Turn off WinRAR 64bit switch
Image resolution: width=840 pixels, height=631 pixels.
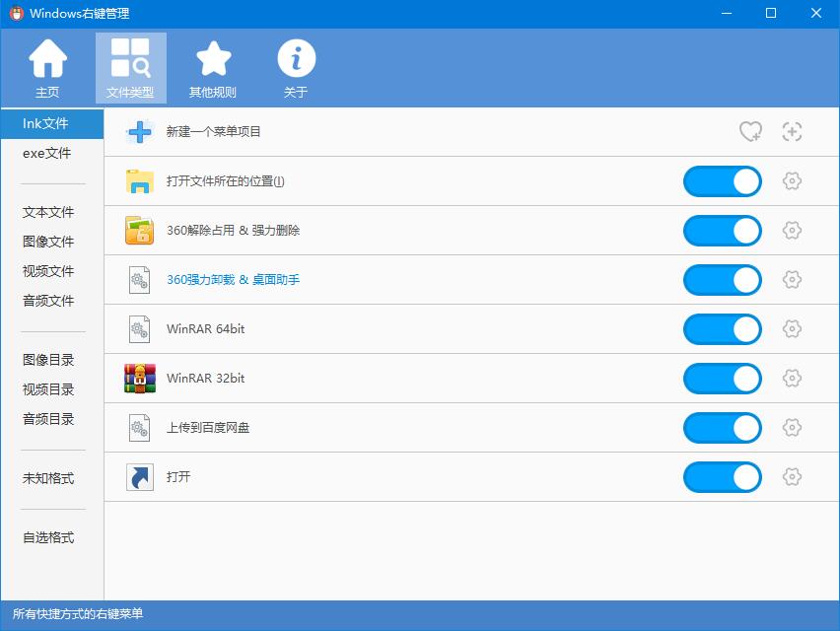click(x=722, y=329)
